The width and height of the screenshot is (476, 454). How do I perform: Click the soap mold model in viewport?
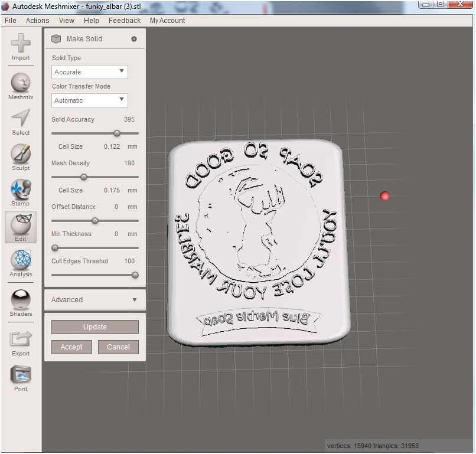[258, 243]
